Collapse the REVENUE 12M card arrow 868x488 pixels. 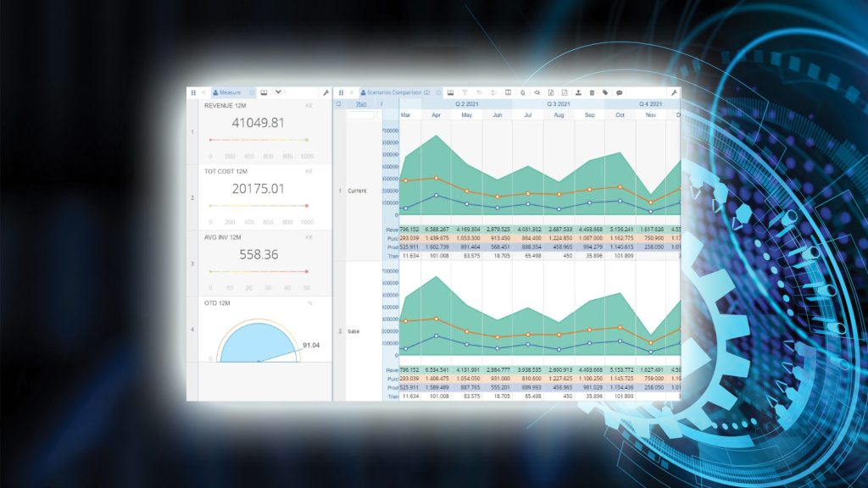point(309,106)
